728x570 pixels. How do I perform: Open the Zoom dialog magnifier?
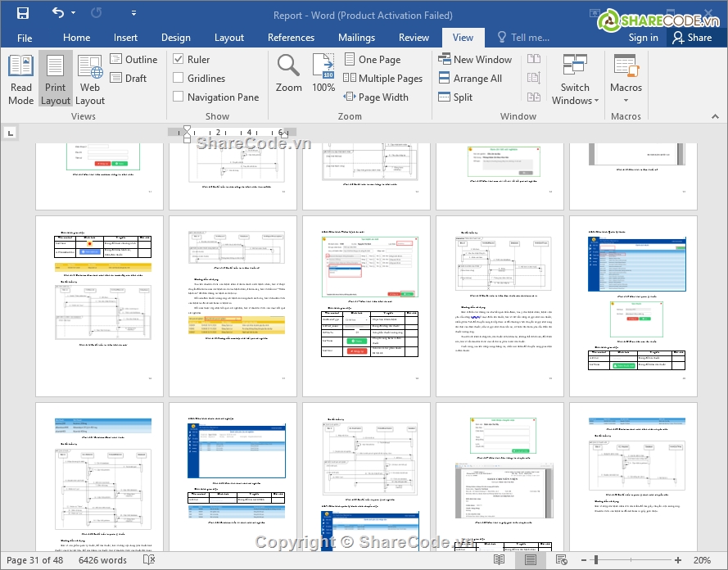(x=288, y=74)
